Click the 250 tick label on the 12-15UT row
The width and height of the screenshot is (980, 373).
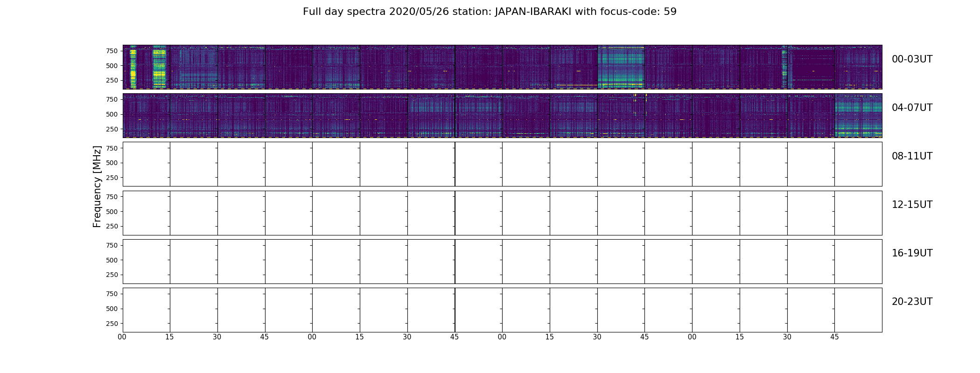pos(112,226)
